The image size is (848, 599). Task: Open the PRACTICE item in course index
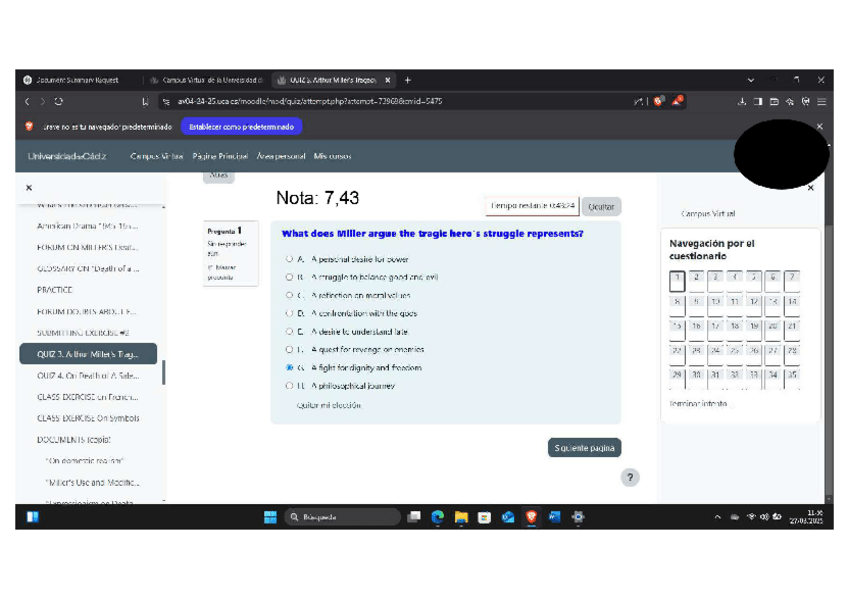coord(55,290)
